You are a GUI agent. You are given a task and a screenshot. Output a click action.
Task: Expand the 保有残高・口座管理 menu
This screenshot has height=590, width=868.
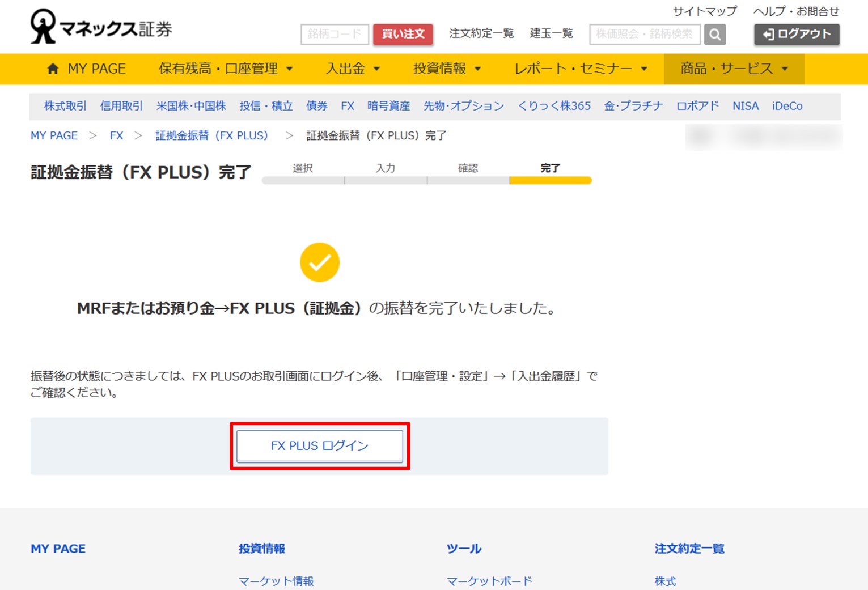[226, 69]
